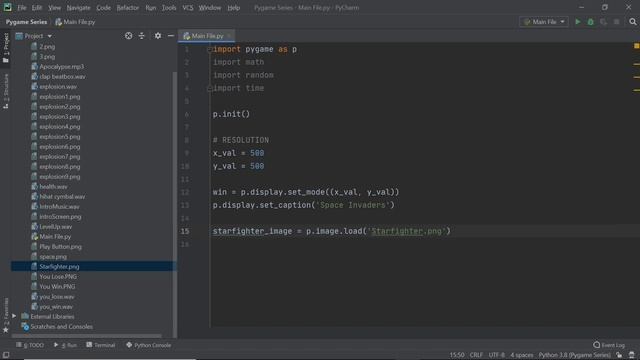This screenshot has width=640, height=360.
Task: Open the Favorites side tool tab
Action: 6,315
